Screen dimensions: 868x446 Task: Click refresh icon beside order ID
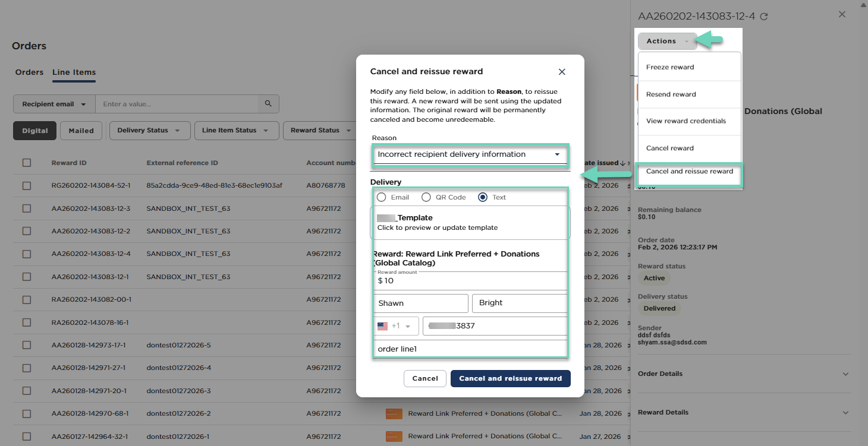click(x=764, y=17)
